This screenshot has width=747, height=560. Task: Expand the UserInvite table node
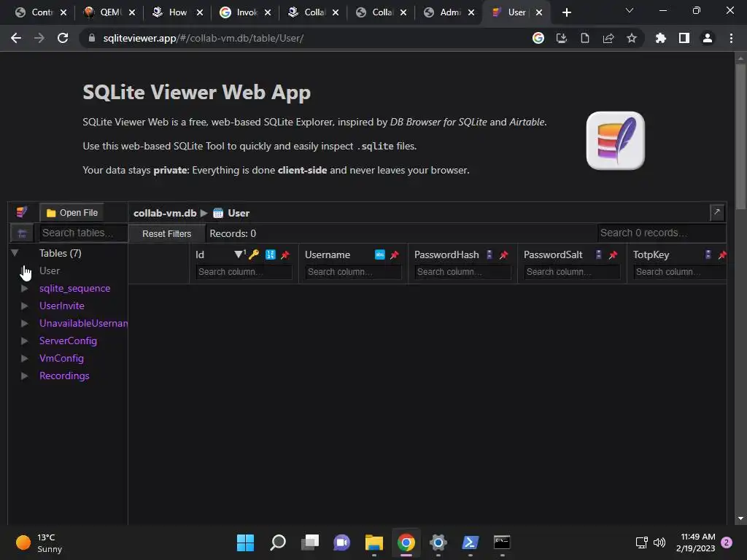coord(24,306)
